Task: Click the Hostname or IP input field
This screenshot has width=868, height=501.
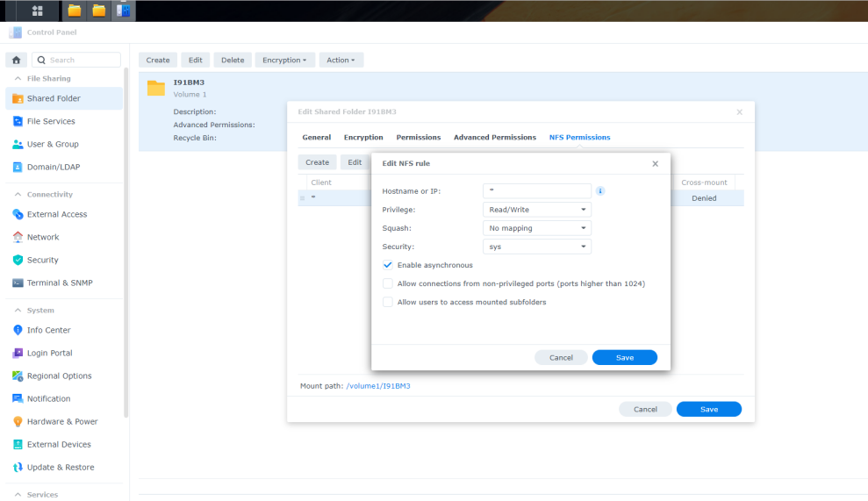Action: click(x=536, y=190)
